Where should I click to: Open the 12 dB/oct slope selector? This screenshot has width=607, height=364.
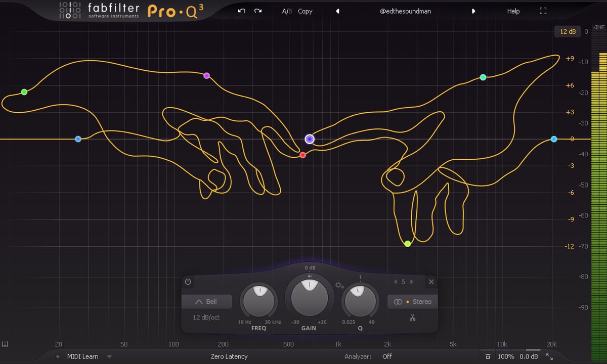[206, 317]
